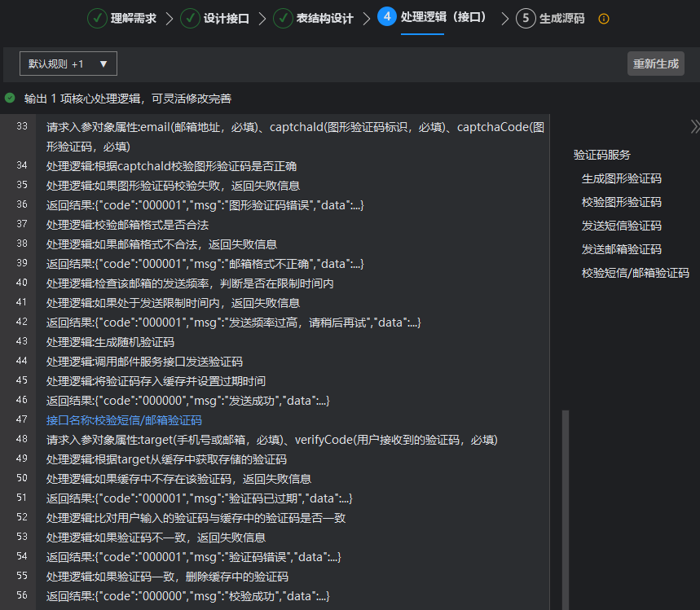This screenshot has height=610, width=700.
Task: Collapse the outline panel with double chevron
Action: click(x=694, y=126)
